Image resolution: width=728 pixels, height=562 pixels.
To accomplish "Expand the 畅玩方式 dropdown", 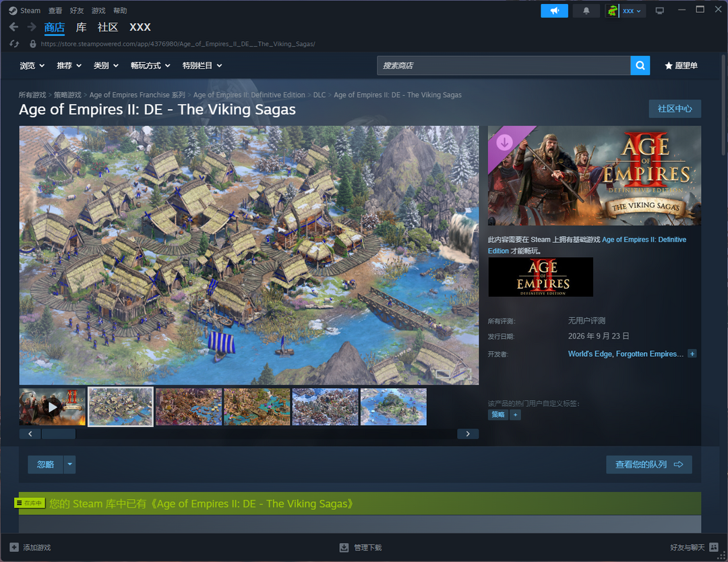I will click(x=150, y=65).
